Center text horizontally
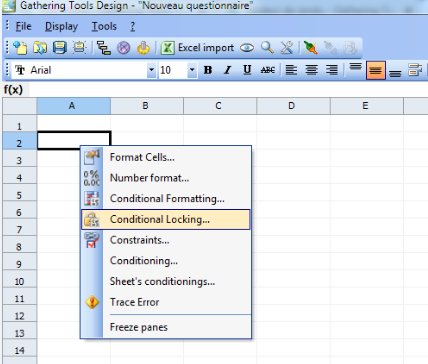This screenshot has height=364, width=428. pos(312,70)
